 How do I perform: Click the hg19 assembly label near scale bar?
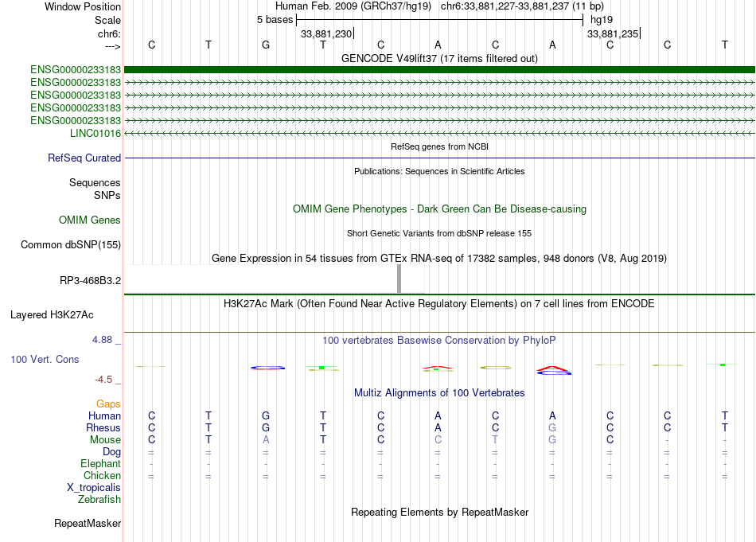coord(602,20)
